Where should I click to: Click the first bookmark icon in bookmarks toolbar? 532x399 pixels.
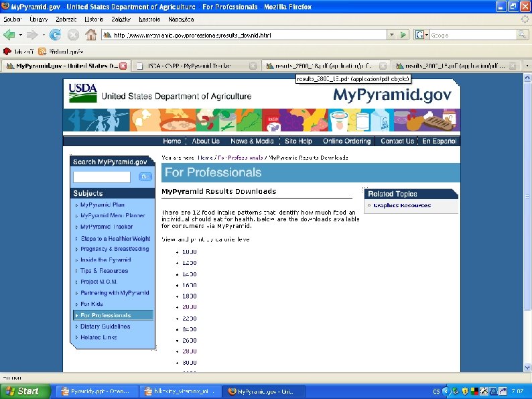7,51
